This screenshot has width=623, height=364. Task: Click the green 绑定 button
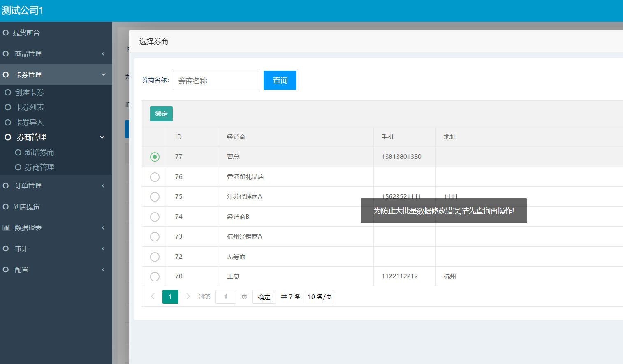[161, 114]
